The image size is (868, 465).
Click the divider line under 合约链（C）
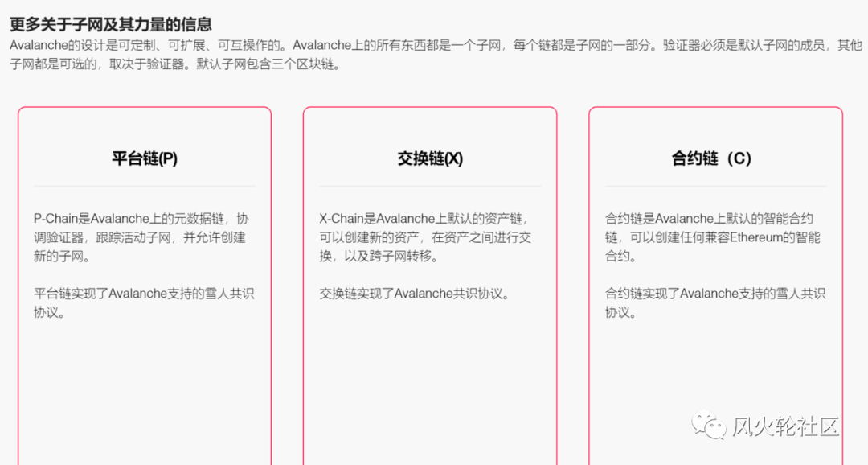714,183
